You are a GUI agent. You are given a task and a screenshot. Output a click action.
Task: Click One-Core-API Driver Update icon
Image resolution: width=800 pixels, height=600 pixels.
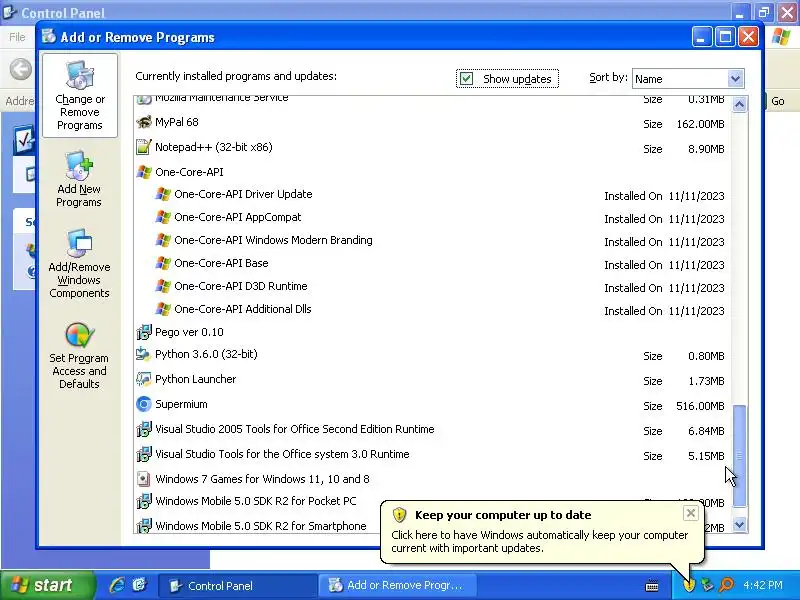click(x=163, y=194)
